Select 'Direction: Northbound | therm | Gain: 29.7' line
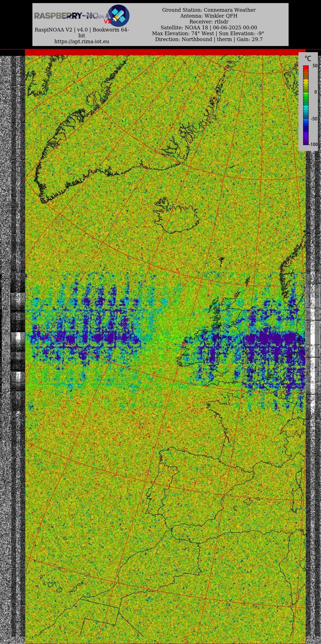Image resolution: width=321 pixels, height=644 pixels. tap(209, 39)
